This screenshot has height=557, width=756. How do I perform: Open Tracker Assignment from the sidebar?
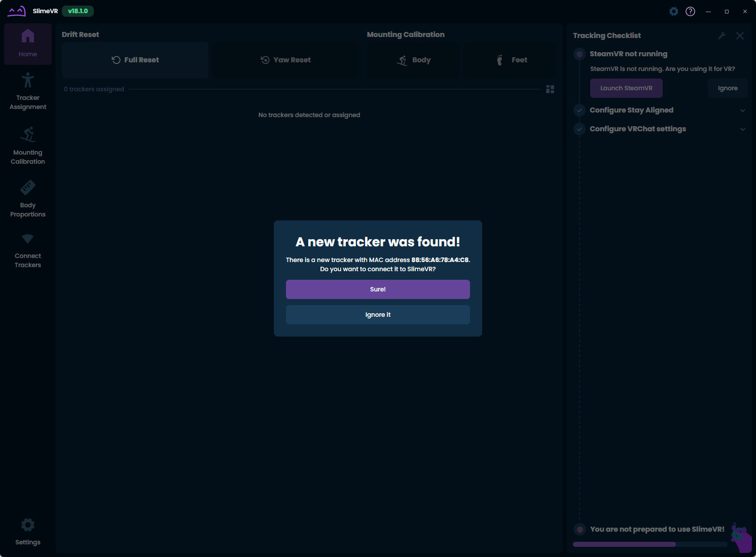28,92
